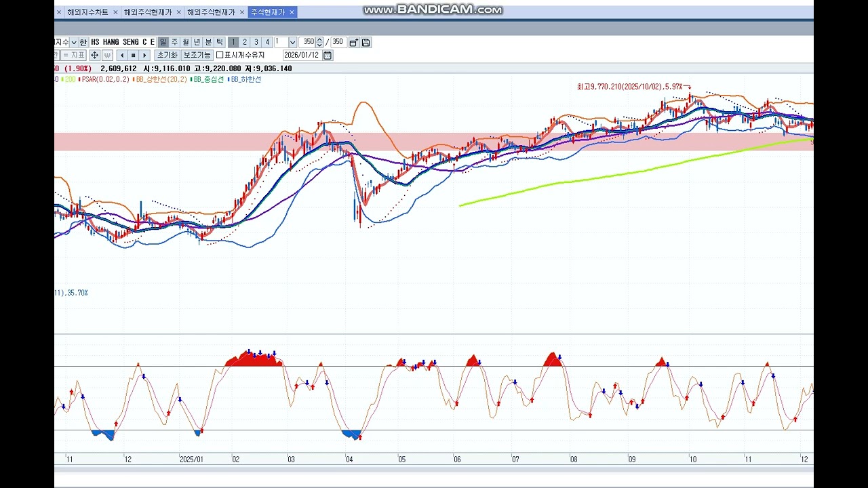Click the bar count stepper beside 350
Screen dimensions: 868x488
319,42
